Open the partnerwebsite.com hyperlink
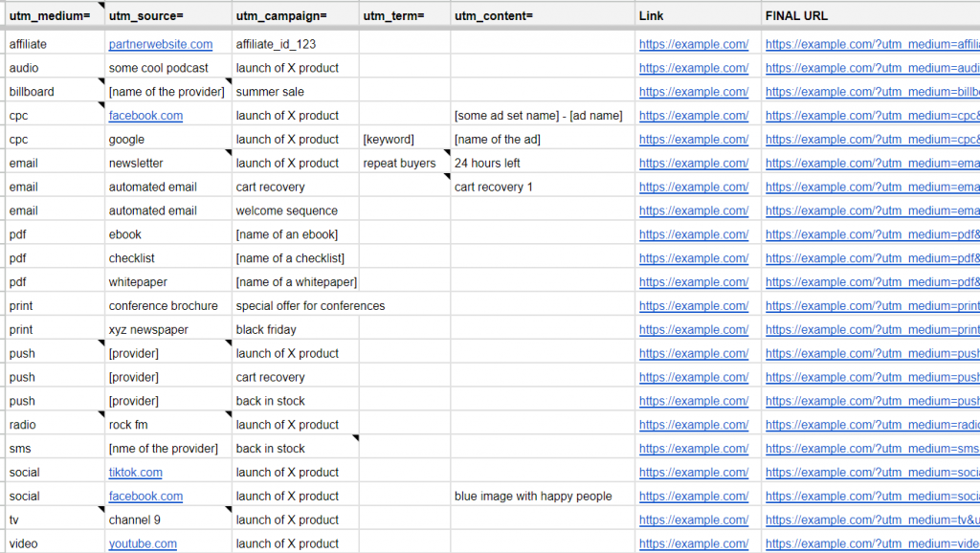 coord(160,43)
